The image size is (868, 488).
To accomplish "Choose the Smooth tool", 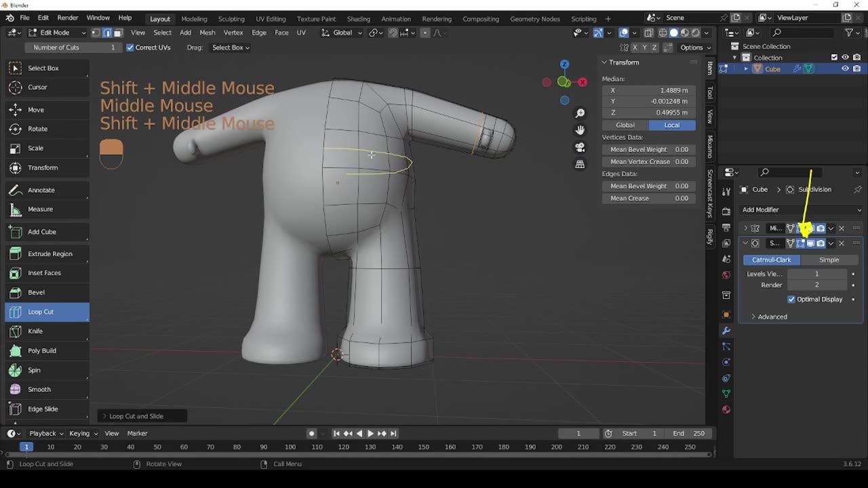I will pyautogui.click(x=47, y=389).
